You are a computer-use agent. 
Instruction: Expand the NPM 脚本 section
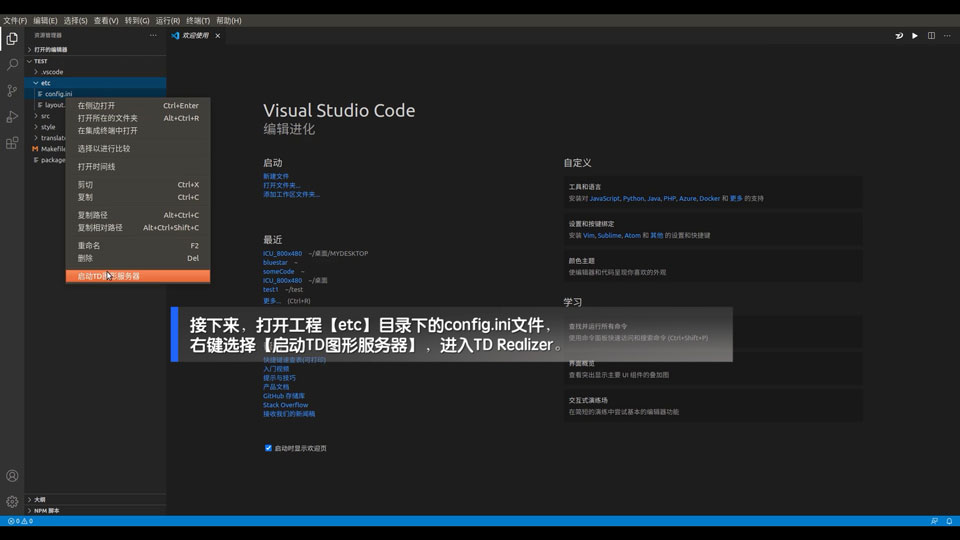(46, 510)
